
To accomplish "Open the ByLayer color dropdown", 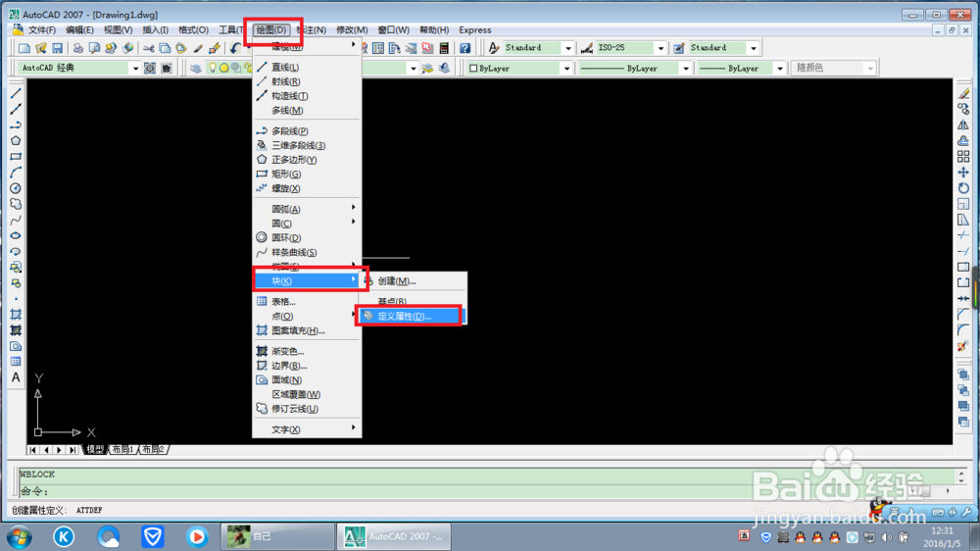I will [x=566, y=69].
